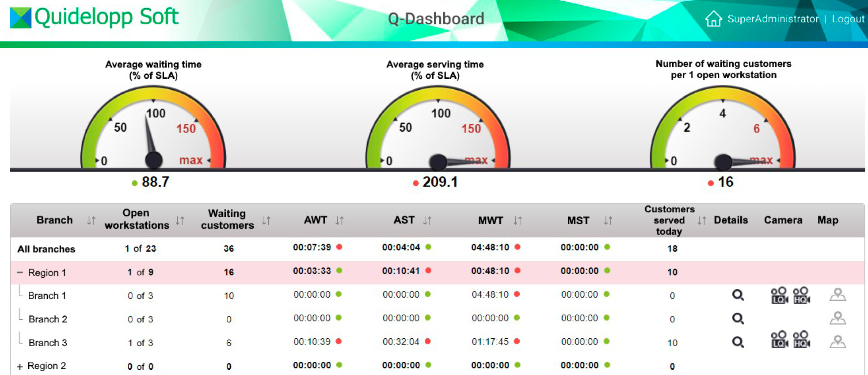This screenshot has width=868, height=375.
Task: Click the home icon beside SuperAdministrator
Action: click(713, 19)
